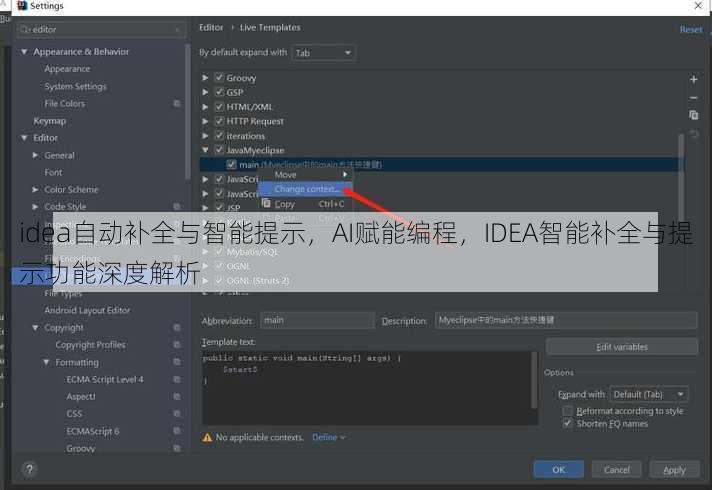Click project-level icon beside Copyright
The height and width of the screenshot is (490, 712).
click(177, 327)
